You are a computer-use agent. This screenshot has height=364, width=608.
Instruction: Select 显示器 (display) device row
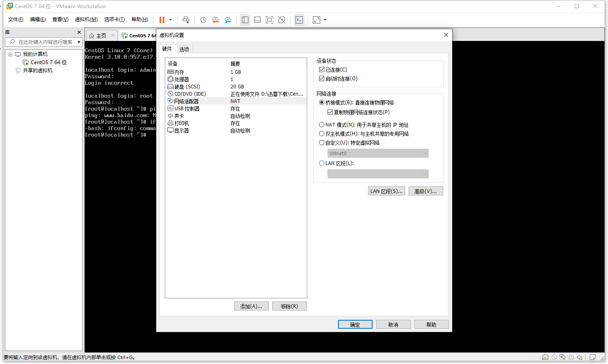click(x=236, y=131)
